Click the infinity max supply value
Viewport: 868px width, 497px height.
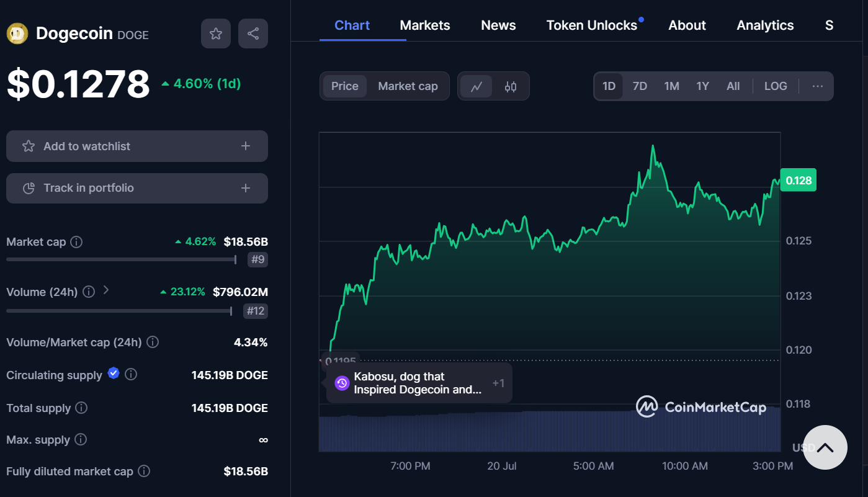(263, 439)
